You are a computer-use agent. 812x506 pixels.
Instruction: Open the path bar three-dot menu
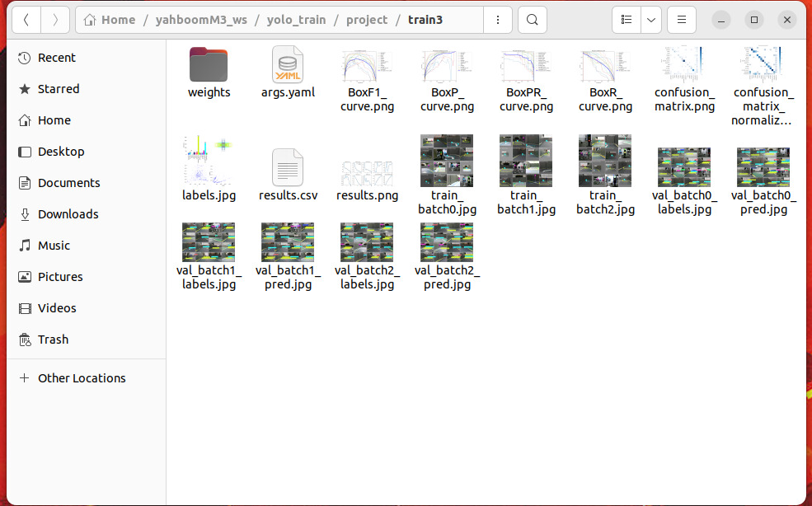(495, 20)
